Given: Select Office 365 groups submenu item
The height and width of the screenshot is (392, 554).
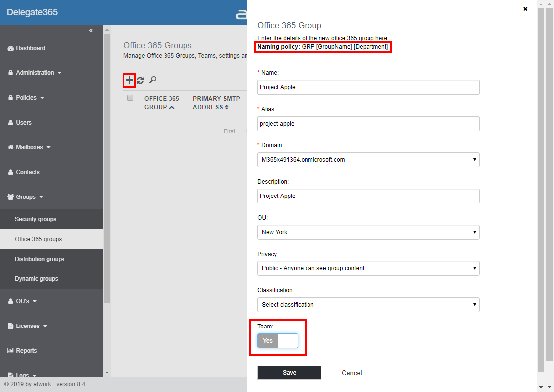Looking at the screenshot, I should click(51, 239).
